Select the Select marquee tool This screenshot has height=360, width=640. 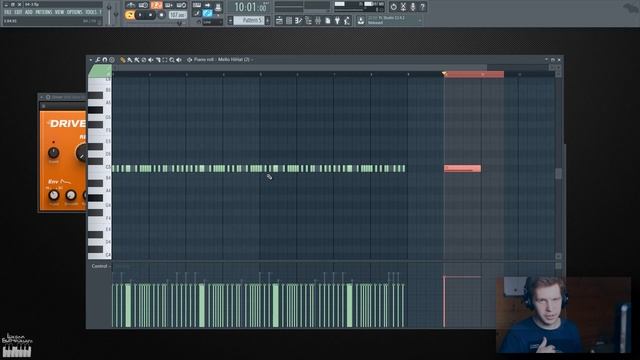click(165, 60)
